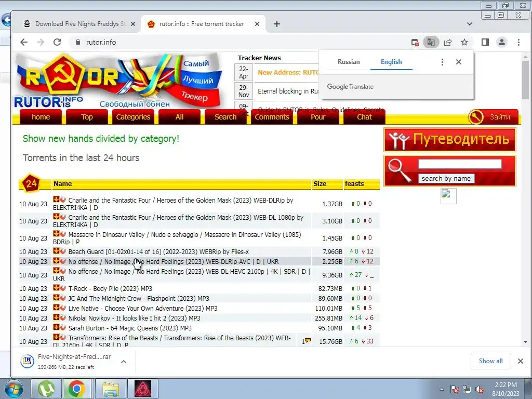Close the rutor.info tab
Image resolution: width=532 pixels, height=399 pixels.
tap(257, 24)
